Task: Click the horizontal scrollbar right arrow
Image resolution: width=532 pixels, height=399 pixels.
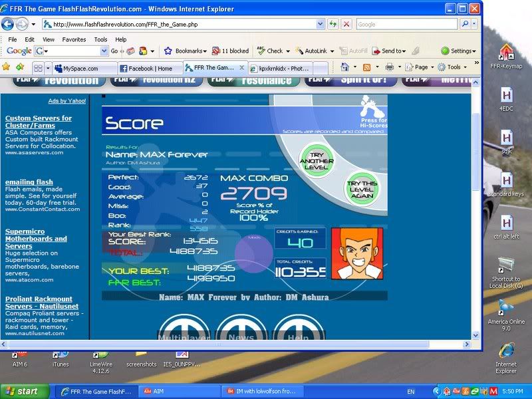Action: click(467, 344)
